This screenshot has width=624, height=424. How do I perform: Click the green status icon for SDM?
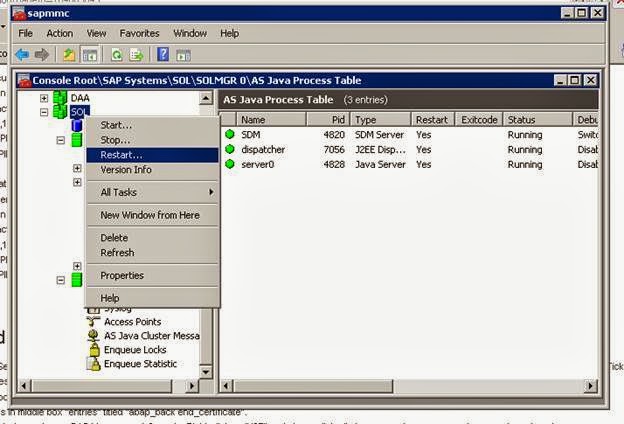(x=230, y=134)
